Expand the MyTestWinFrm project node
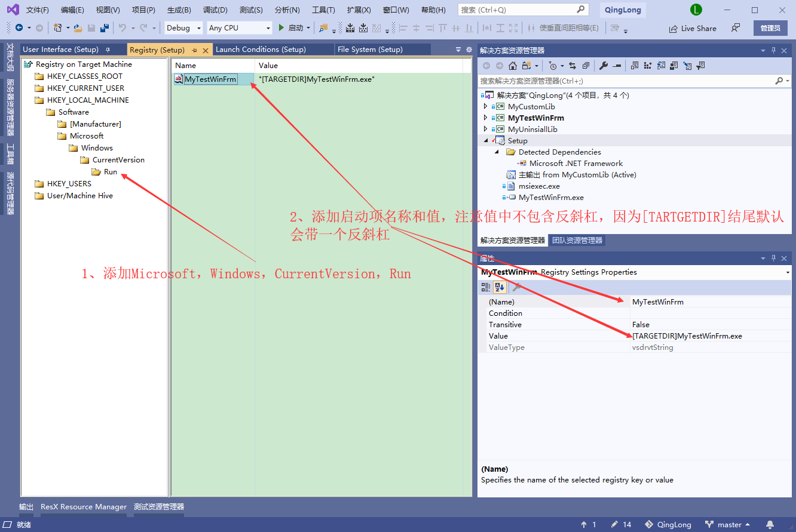 click(485, 118)
